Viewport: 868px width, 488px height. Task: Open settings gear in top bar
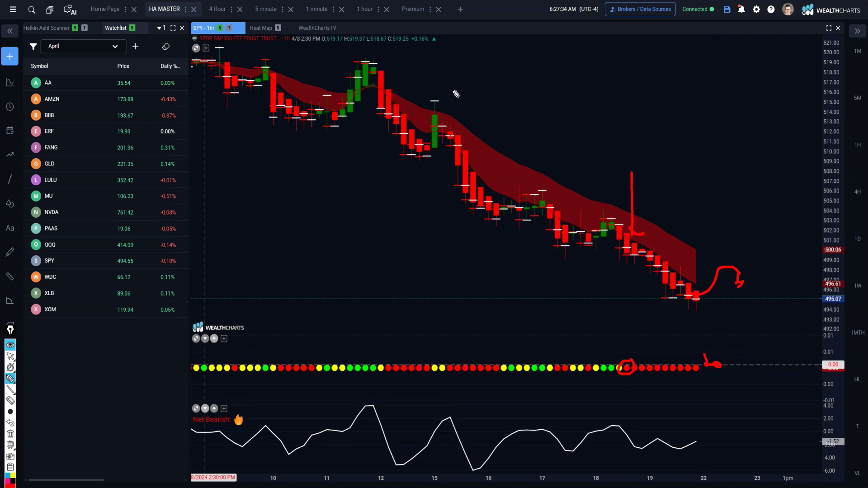(x=756, y=9)
